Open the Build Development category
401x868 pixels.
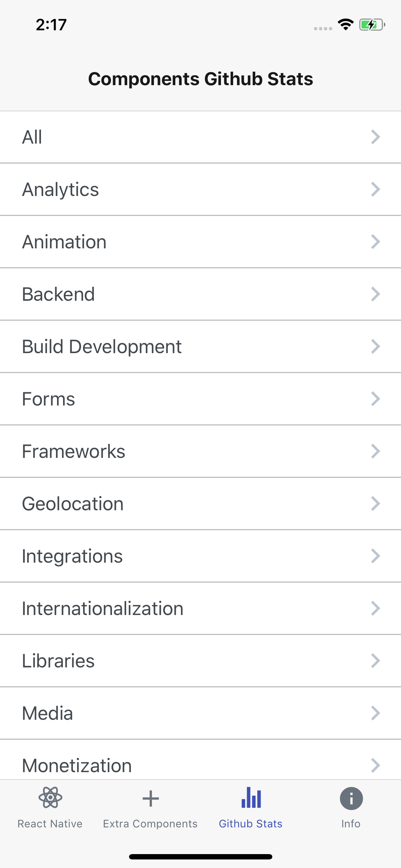click(102, 347)
